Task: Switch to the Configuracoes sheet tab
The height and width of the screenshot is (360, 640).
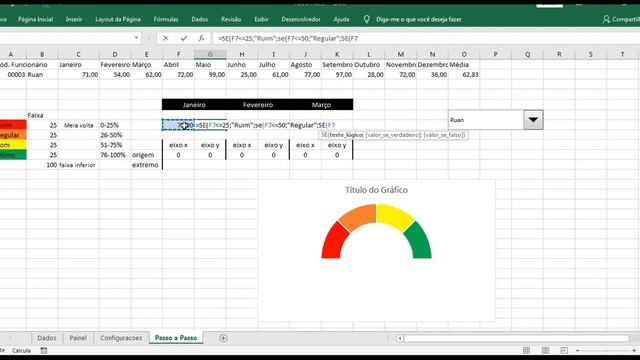Action: pyautogui.click(x=121, y=338)
